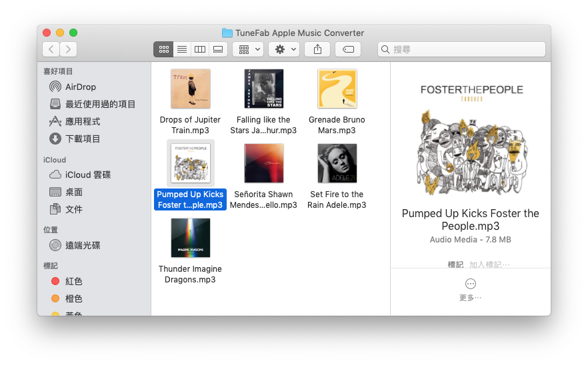Click the 更多 more actions button

[x=470, y=290]
